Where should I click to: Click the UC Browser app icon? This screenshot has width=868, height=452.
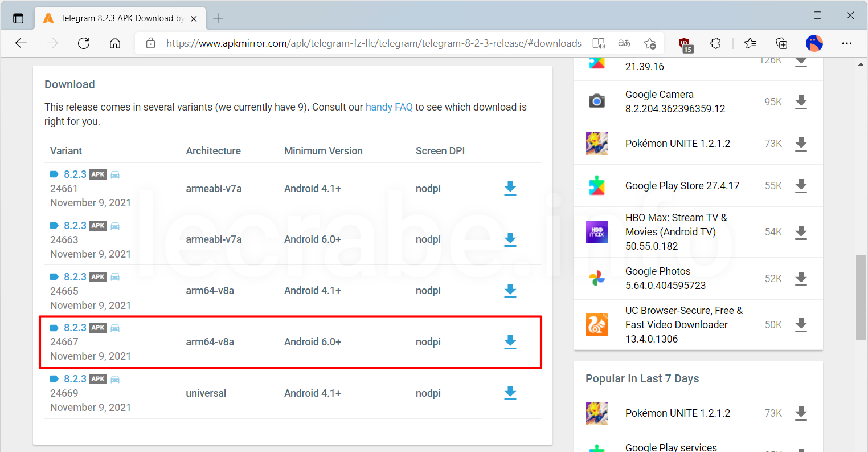point(597,324)
